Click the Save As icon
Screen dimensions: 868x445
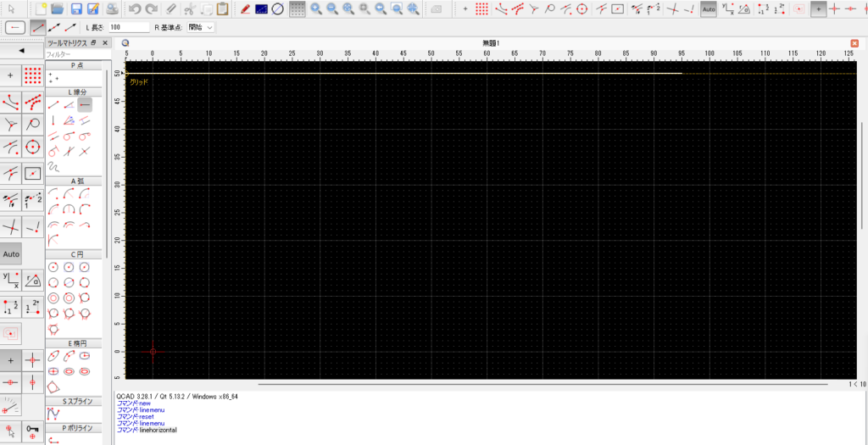point(93,8)
